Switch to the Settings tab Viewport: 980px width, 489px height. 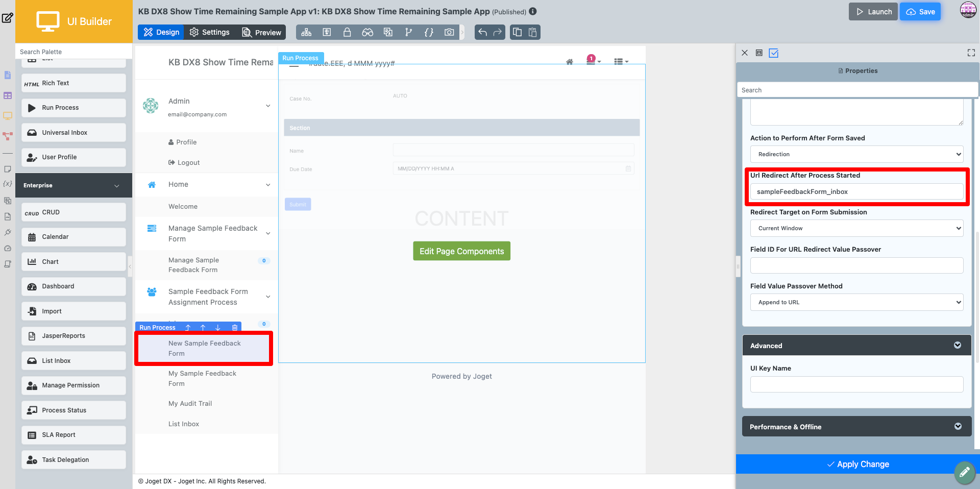coord(209,32)
